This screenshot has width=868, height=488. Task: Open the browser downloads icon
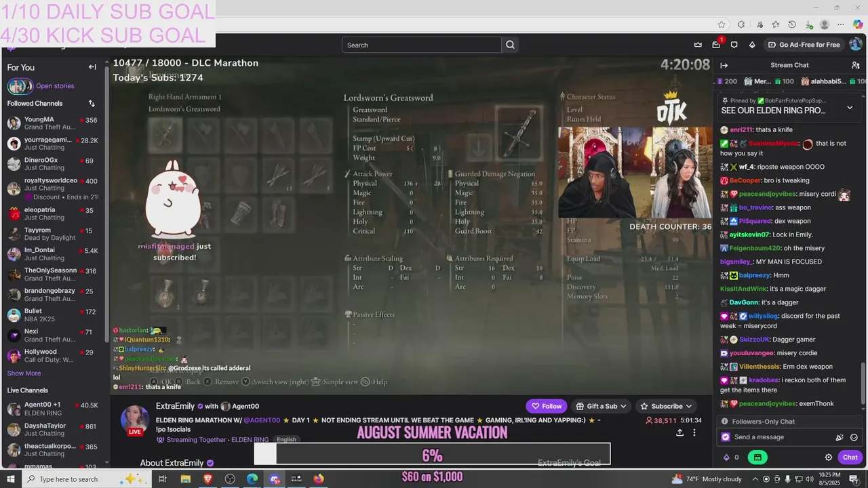coord(808,24)
